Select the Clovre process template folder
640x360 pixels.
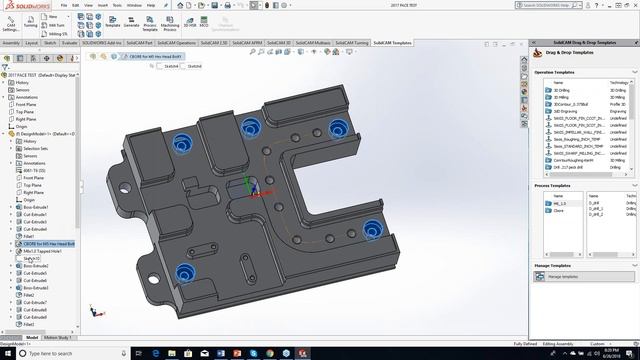pos(558,211)
